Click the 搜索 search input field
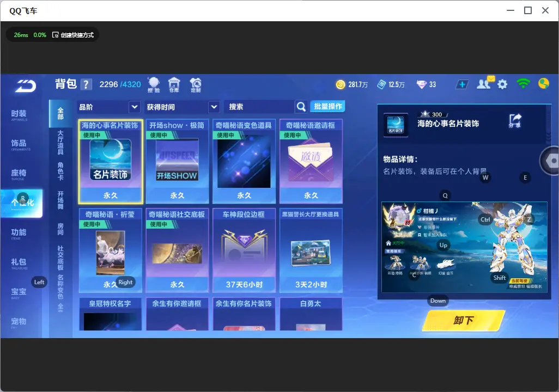 point(259,107)
